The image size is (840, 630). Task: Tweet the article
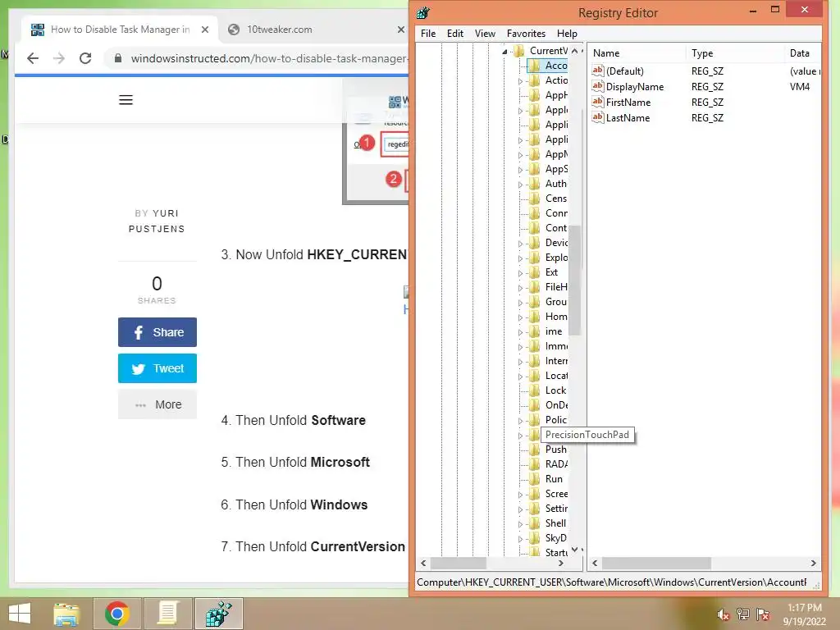[157, 368]
